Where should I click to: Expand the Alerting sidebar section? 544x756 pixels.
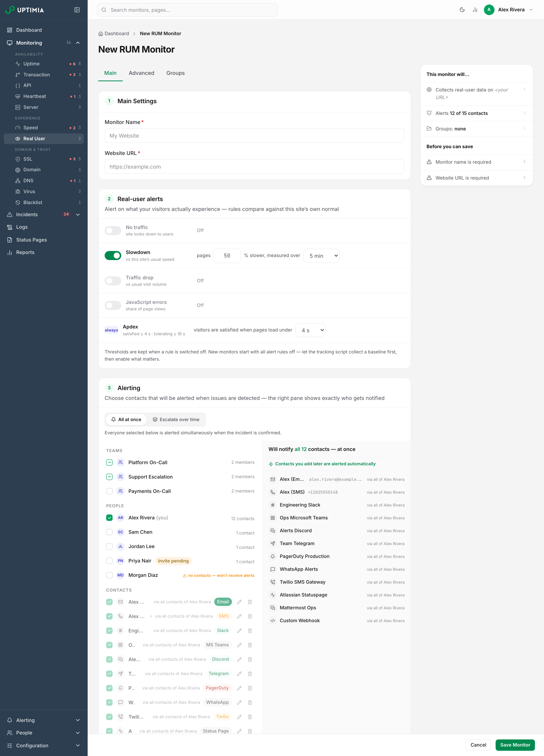click(x=44, y=720)
